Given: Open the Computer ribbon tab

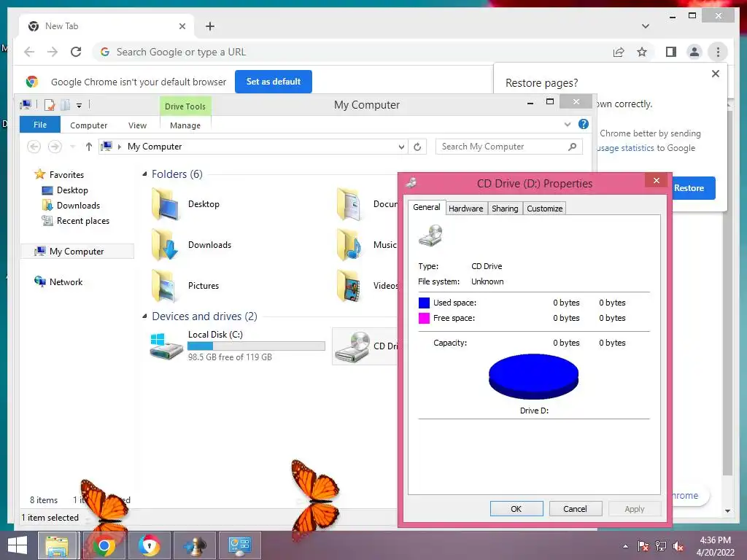Looking at the screenshot, I should tap(88, 125).
